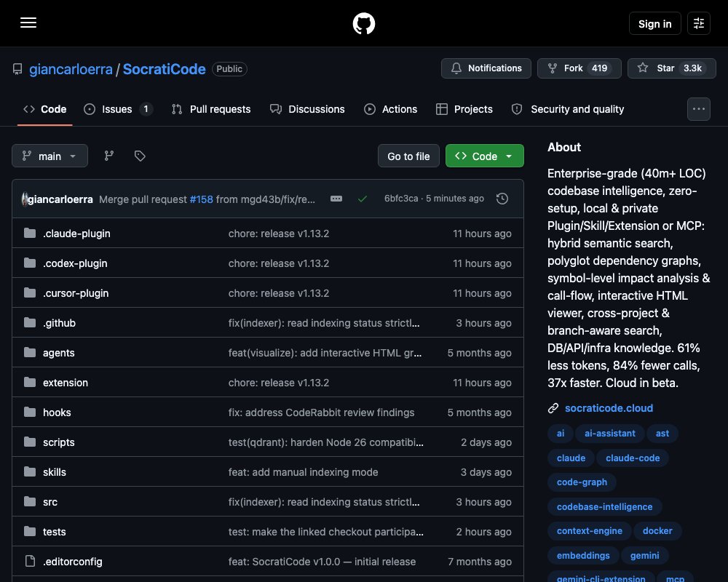Open the hamburger navigation menu

[28, 23]
